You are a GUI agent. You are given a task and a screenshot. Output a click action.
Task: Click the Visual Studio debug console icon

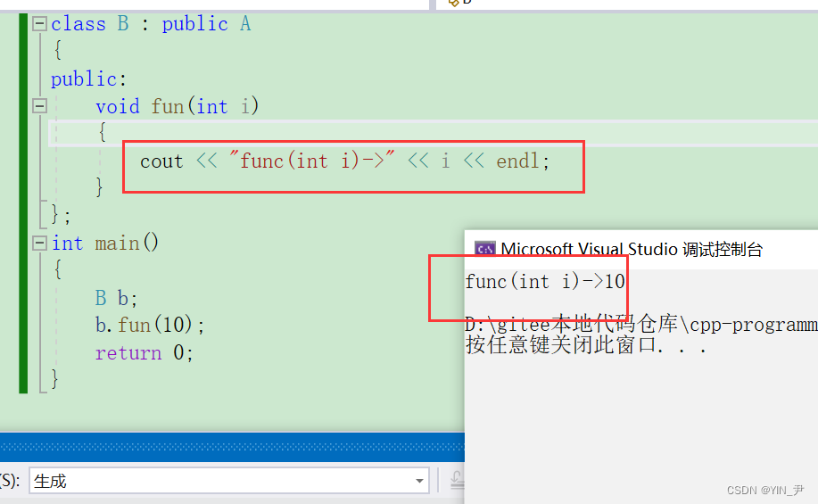click(485, 249)
